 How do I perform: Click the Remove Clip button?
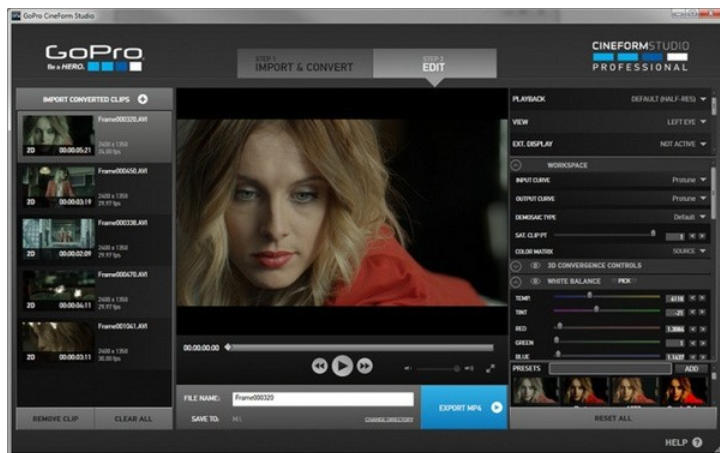pos(55,418)
